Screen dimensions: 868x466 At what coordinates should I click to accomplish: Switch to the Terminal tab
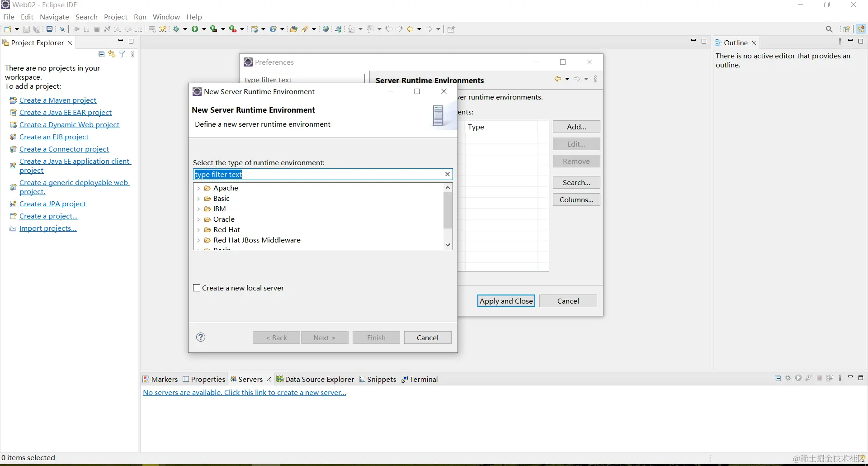(x=420, y=379)
